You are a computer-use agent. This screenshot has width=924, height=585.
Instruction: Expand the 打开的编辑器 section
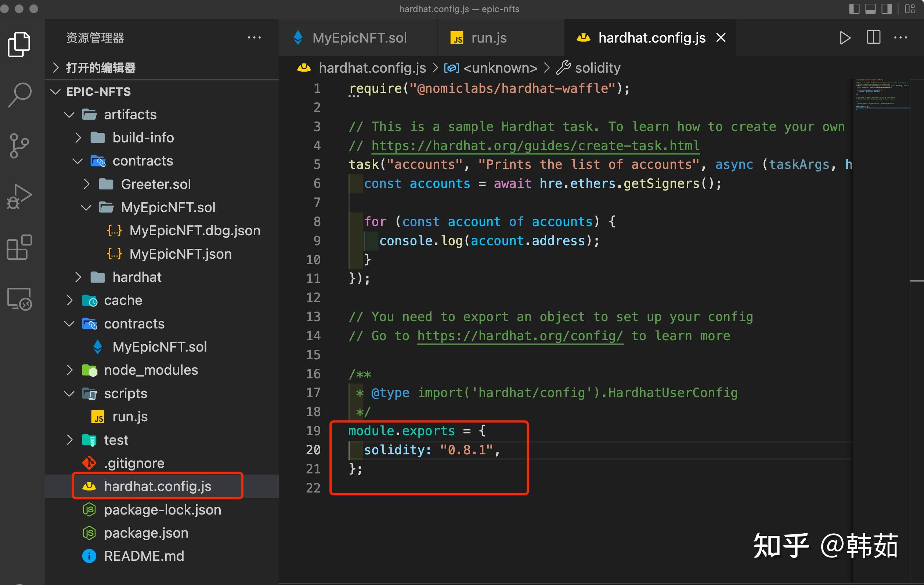pyautogui.click(x=162, y=68)
